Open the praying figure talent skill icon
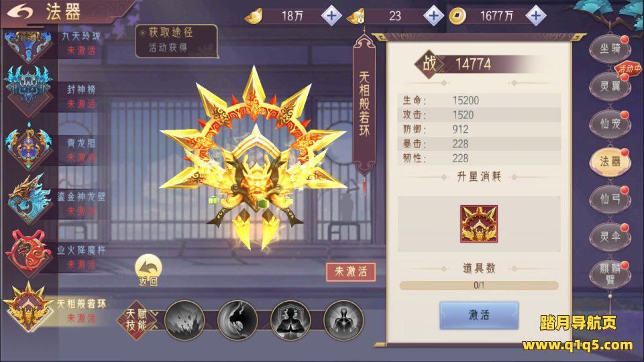The width and height of the screenshot is (644, 362). click(290, 320)
